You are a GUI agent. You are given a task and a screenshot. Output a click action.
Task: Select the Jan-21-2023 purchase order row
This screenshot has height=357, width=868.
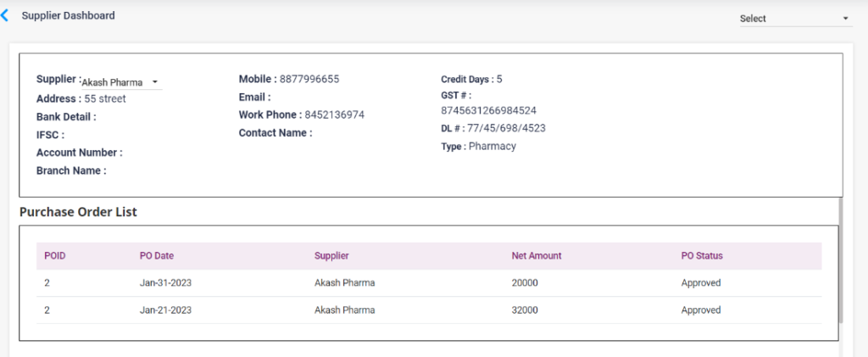[x=165, y=310]
